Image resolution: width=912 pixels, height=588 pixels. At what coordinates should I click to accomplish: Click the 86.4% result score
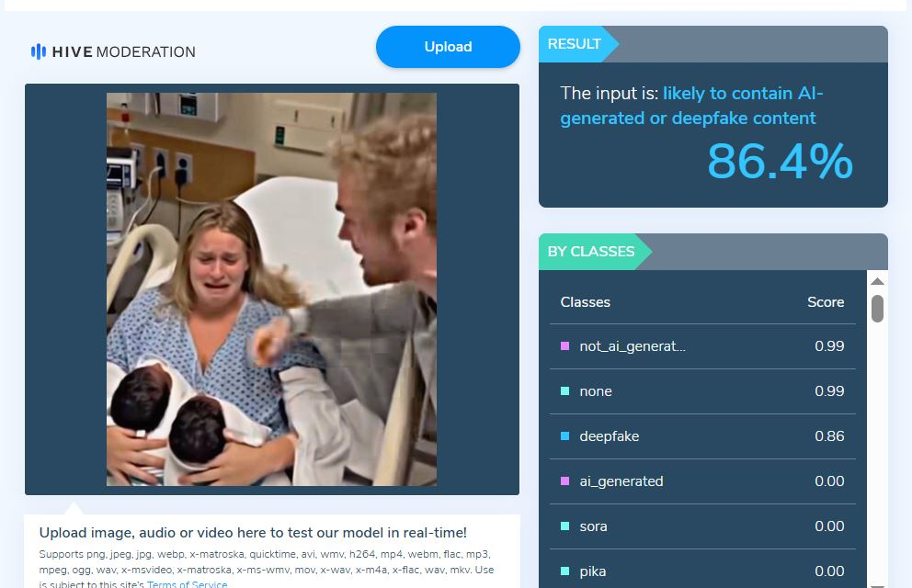pyautogui.click(x=780, y=162)
